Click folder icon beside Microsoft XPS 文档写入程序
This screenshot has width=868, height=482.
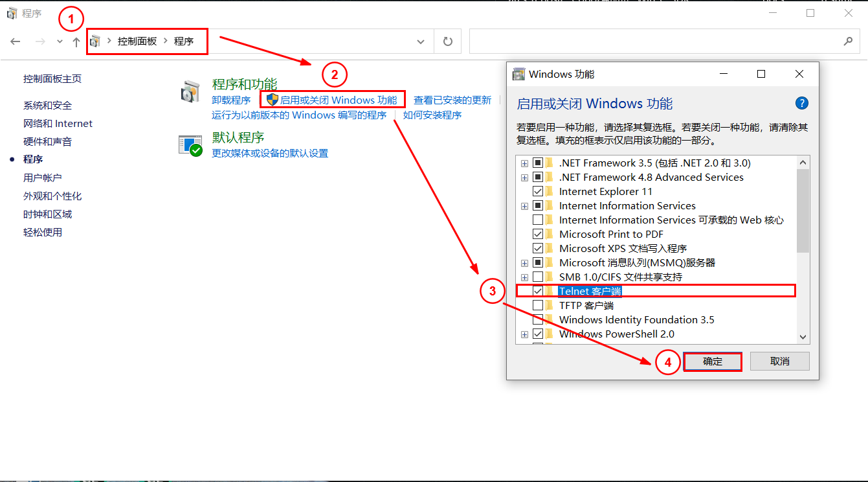pyautogui.click(x=550, y=249)
